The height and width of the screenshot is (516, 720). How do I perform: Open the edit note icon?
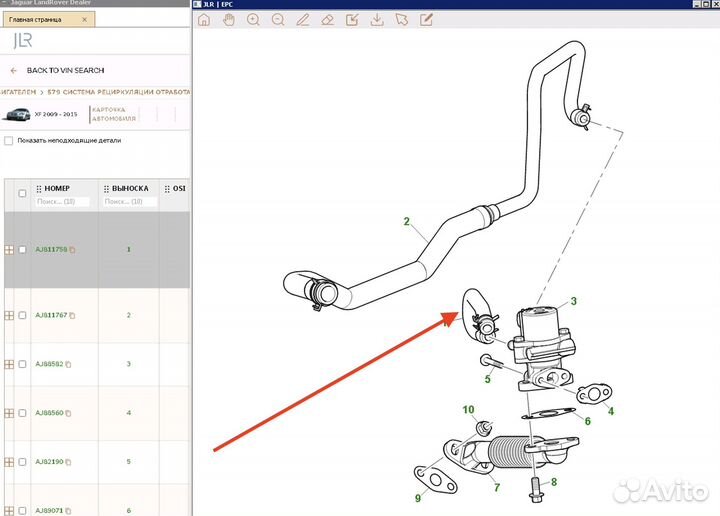click(426, 20)
